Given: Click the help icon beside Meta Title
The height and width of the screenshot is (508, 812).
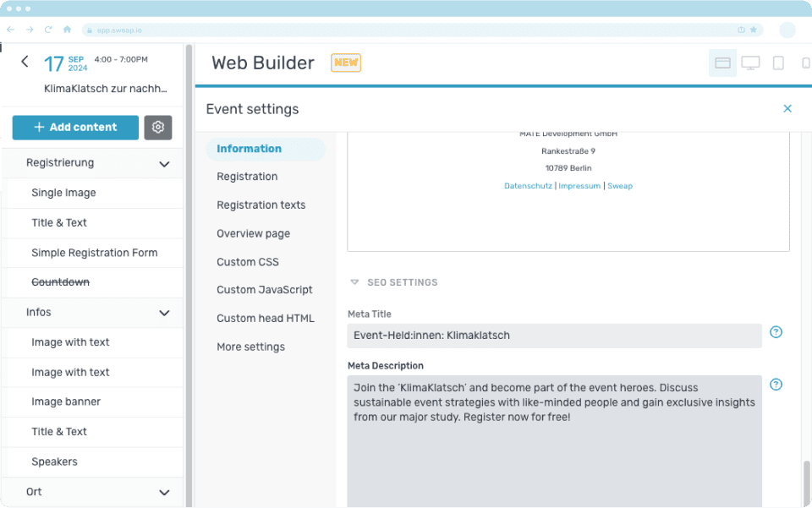Looking at the screenshot, I should point(776,332).
